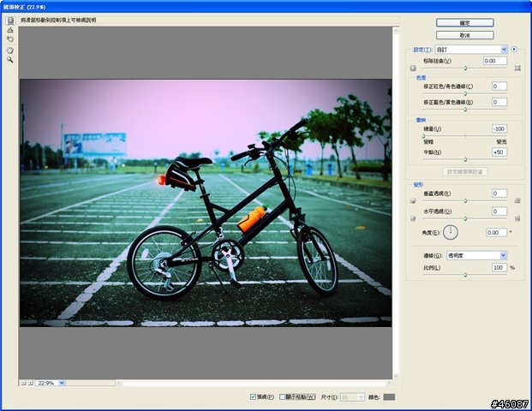The image size is (532, 411).
Task: Click the 取消 cancel button
Action: click(x=465, y=35)
